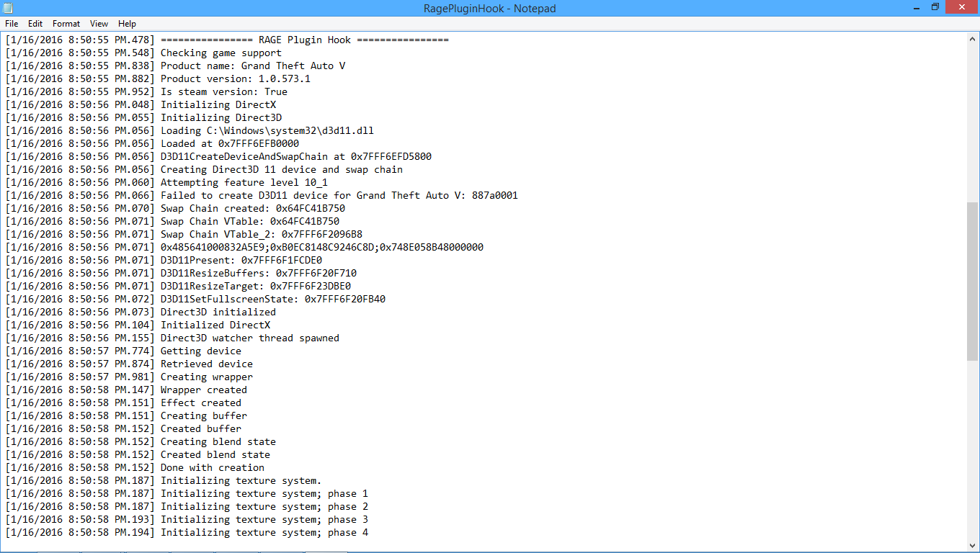Click the 'D3D11ResizeBuffers' line
Image resolution: width=980 pixels, height=553 pixels.
181,273
